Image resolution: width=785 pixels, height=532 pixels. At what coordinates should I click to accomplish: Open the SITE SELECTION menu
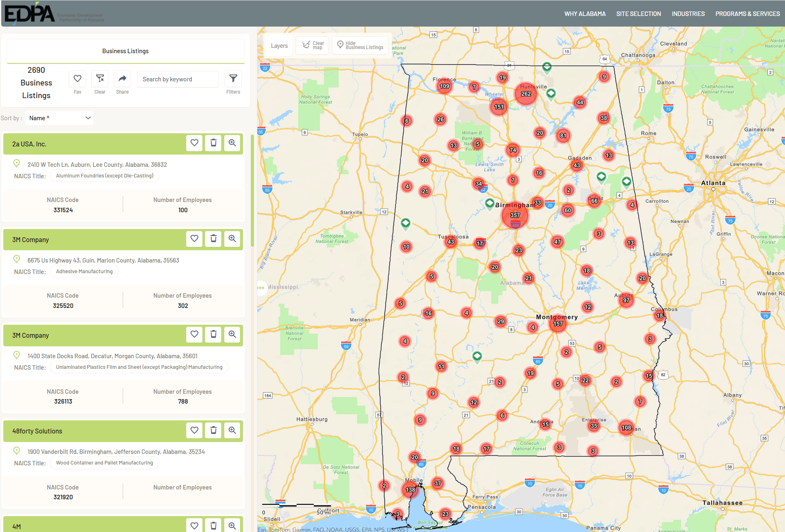[x=638, y=14]
